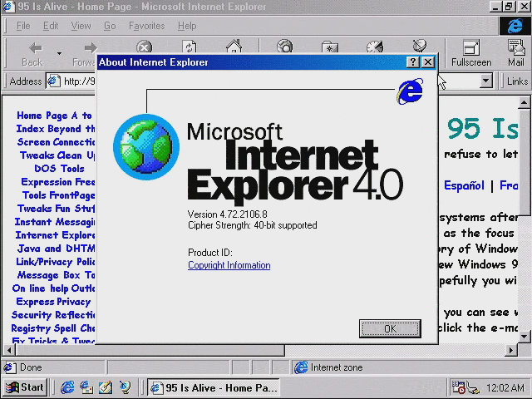Click the page icon beside Done in status bar
Viewport: 532px width, 399px height.
pyautogui.click(x=9, y=367)
